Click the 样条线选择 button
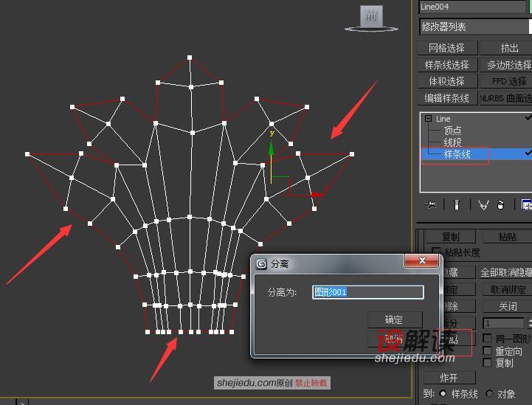Viewport: 532px width, 405px height. (x=447, y=64)
